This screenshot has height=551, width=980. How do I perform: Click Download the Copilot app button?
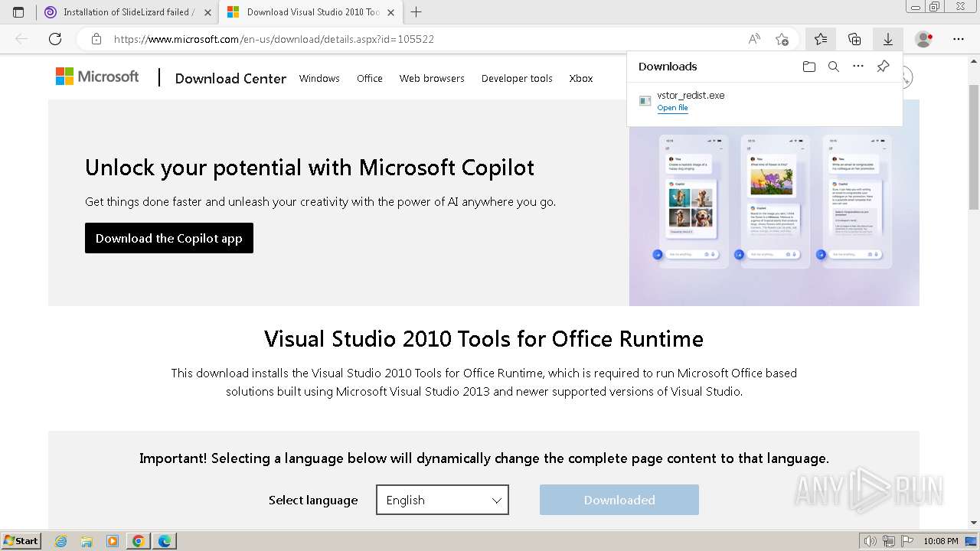(169, 238)
